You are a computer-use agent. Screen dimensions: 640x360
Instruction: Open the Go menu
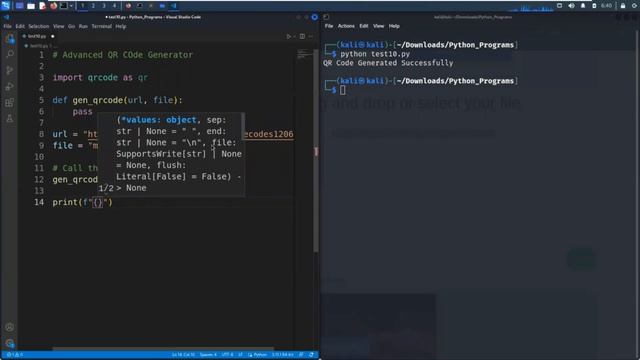71,26
